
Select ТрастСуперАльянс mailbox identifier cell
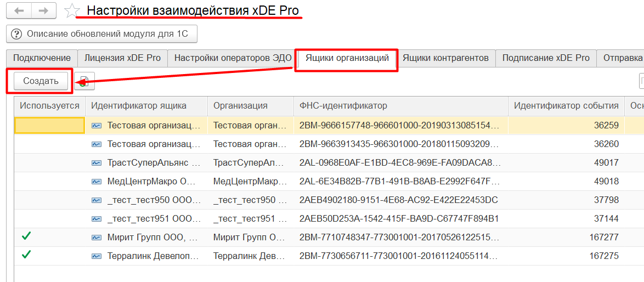pos(146,163)
